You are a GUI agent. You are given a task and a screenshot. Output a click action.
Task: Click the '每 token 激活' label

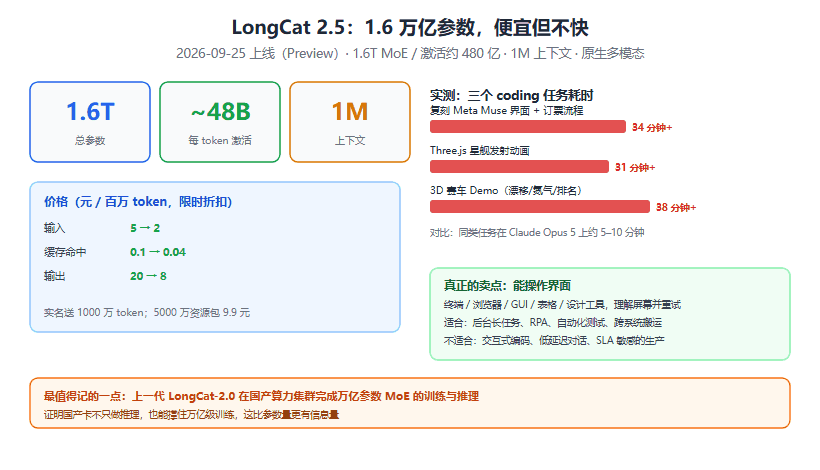[220, 141]
